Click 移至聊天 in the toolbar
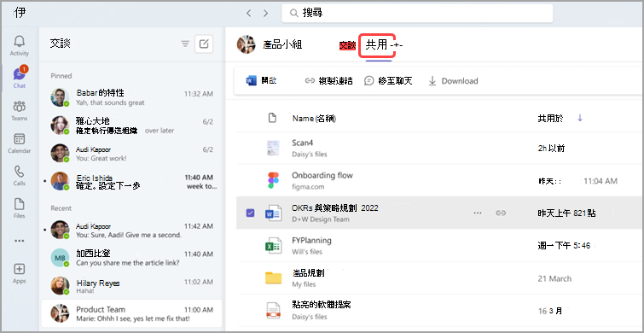 tap(388, 81)
